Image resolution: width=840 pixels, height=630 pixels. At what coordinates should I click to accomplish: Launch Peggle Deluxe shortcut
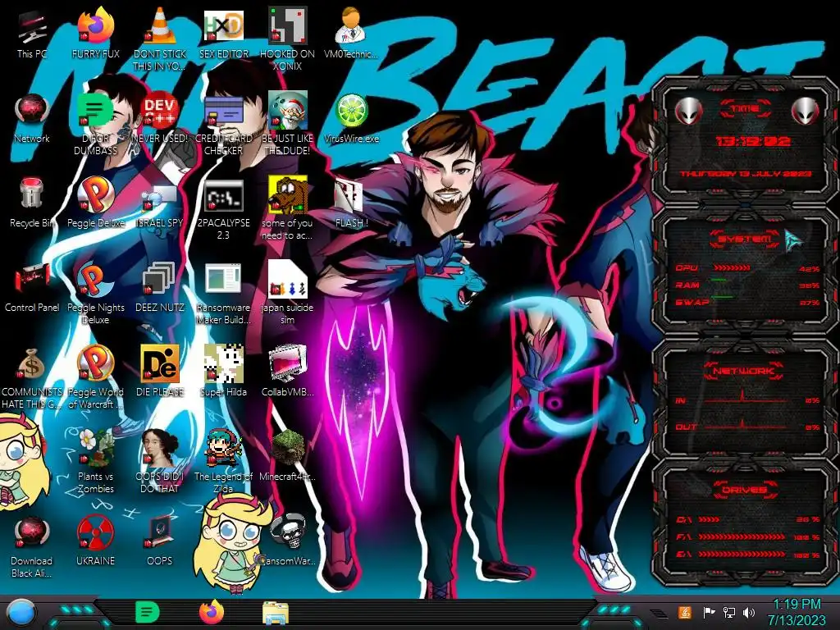pyautogui.click(x=95, y=203)
